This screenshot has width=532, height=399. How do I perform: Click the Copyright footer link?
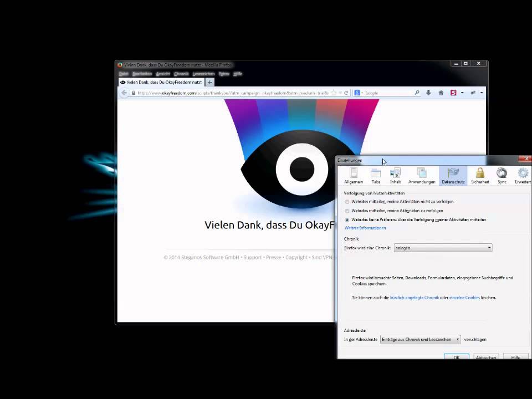click(x=296, y=258)
